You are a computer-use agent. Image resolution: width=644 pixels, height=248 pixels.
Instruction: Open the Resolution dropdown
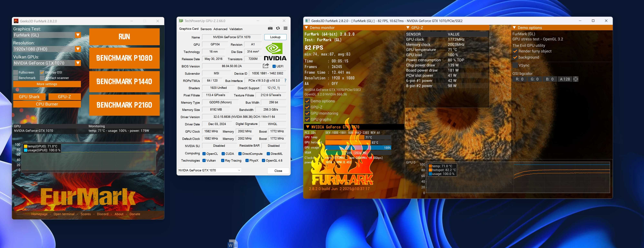pos(78,49)
